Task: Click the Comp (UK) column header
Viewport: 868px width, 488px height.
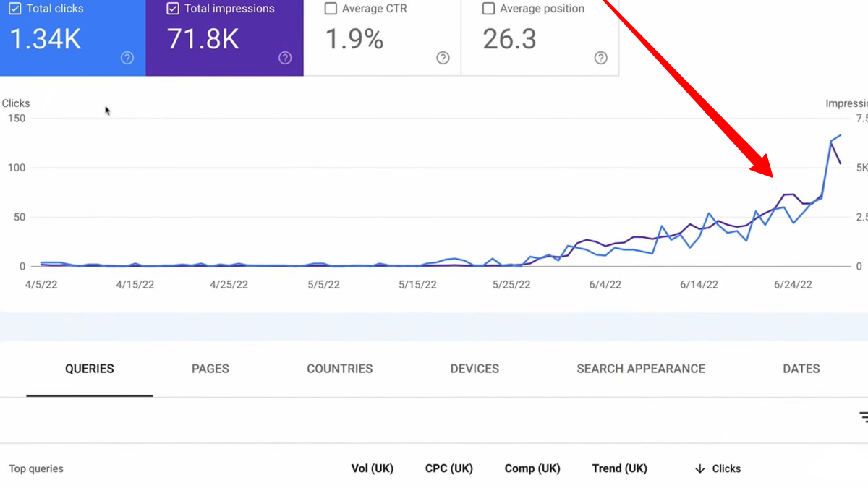Action: click(x=532, y=468)
